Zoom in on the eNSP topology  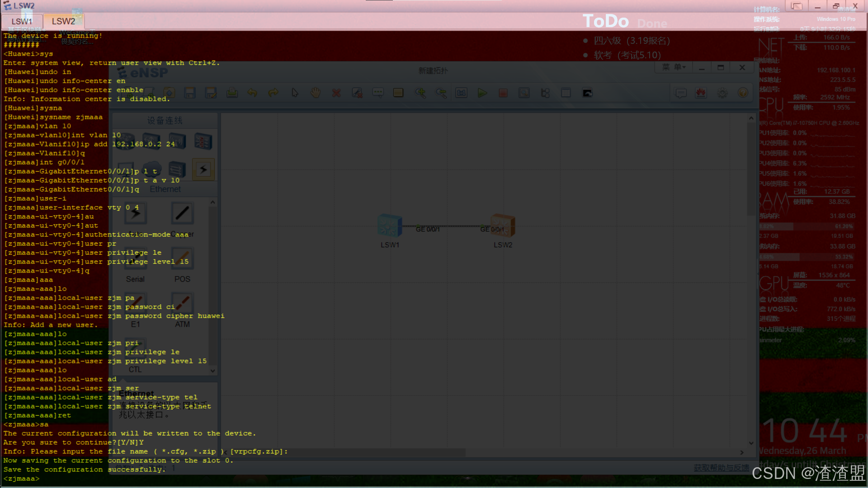click(420, 93)
